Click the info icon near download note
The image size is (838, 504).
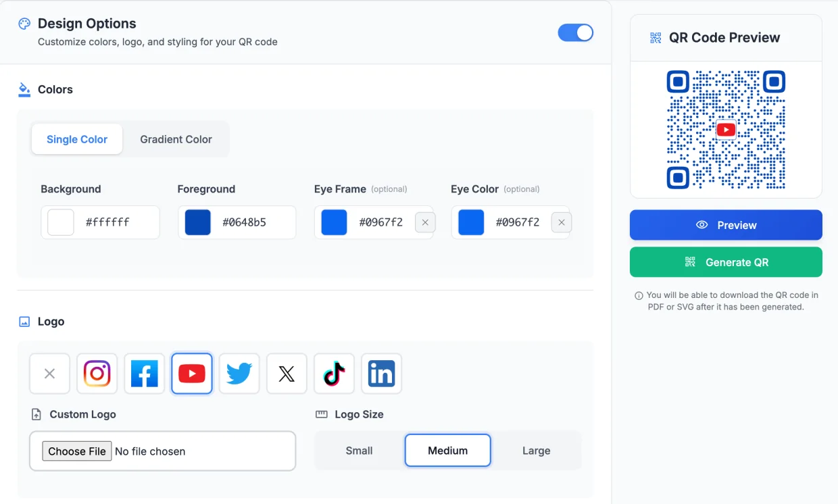pyautogui.click(x=639, y=295)
